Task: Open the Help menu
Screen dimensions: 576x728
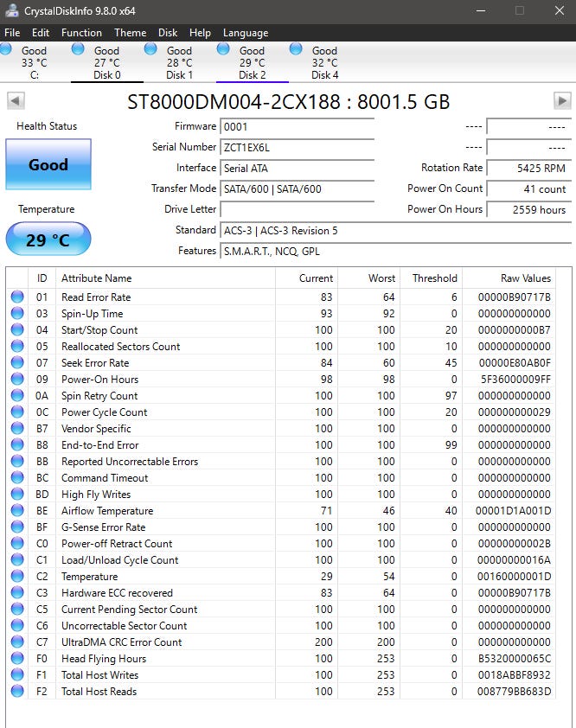Action: click(200, 33)
